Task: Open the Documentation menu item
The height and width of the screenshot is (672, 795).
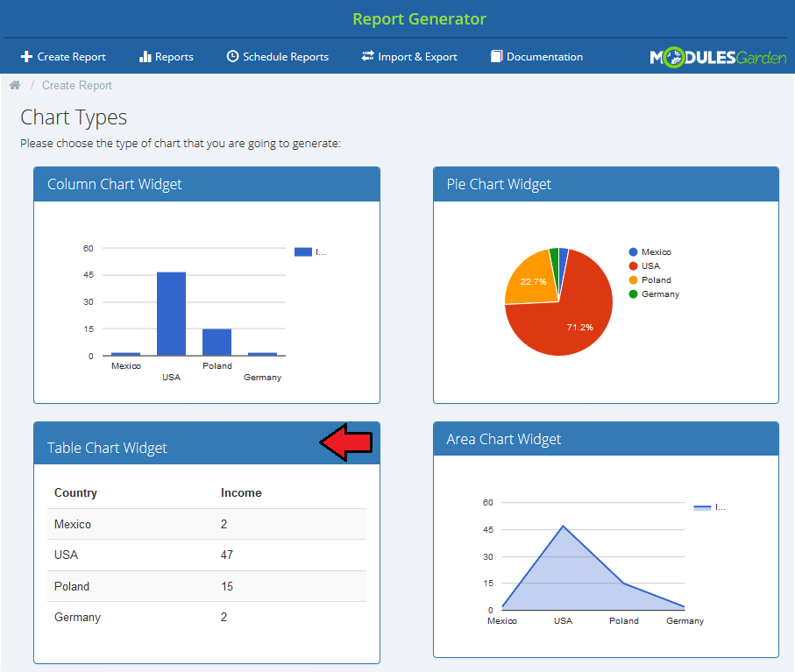Action: [x=537, y=57]
